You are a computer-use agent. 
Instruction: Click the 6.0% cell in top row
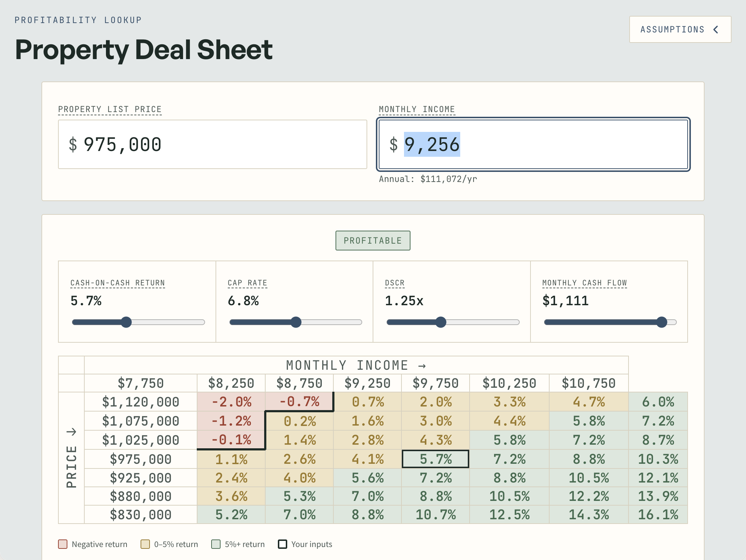tap(658, 402)
